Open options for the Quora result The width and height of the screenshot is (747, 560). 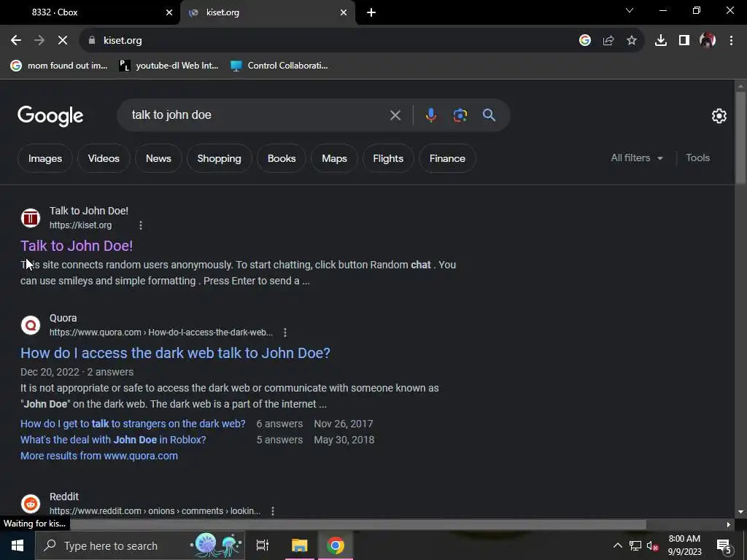pos(285,332)
